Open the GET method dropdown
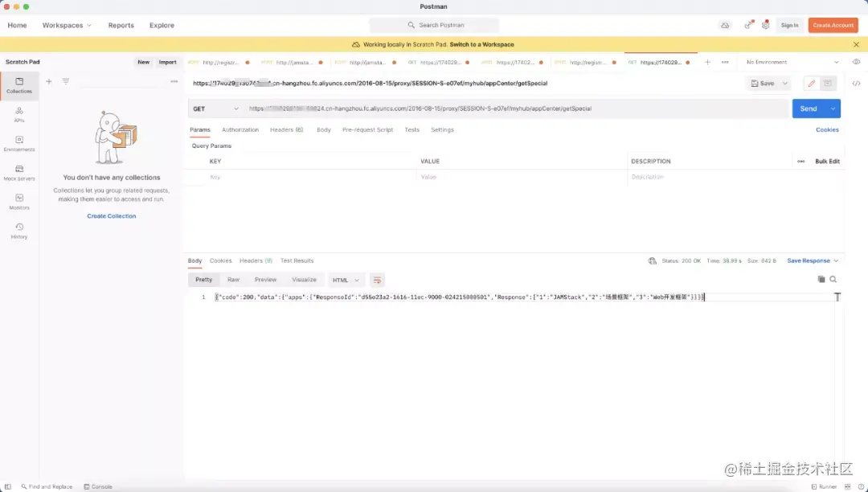 point(215,109)
